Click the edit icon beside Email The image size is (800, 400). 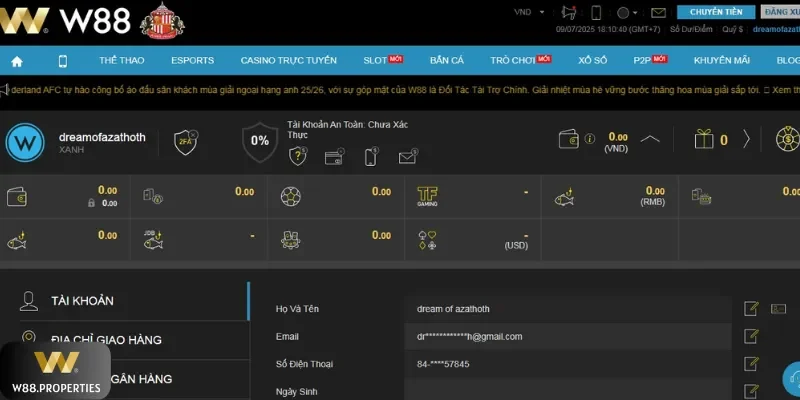(751, 337)
